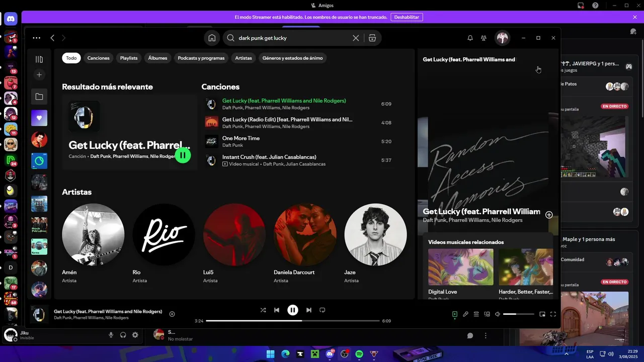The height and width of the screenshot is (362, 644).
Task: Open Spotify Home via the house icon
Action: pos(212,38)
